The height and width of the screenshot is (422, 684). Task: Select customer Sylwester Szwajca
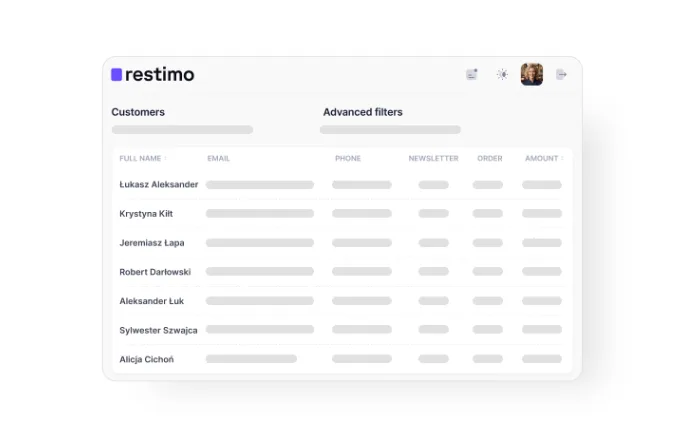[x=158, y=330]
